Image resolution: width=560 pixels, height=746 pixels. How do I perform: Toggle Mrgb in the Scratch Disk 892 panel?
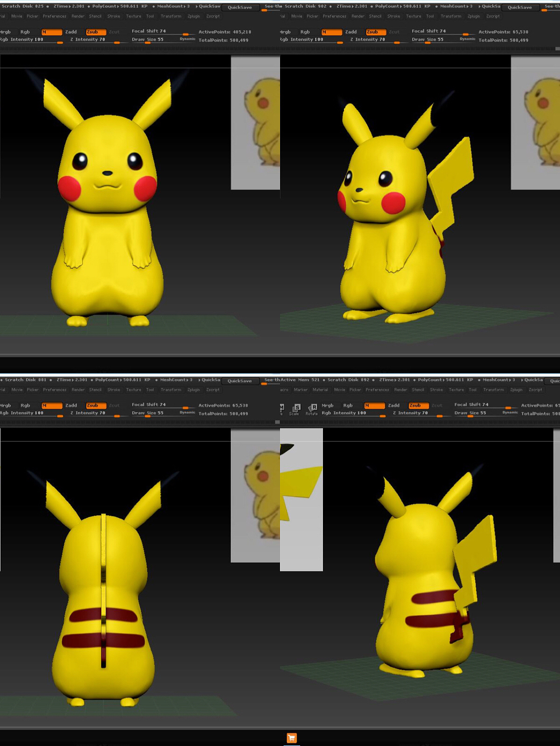click(328, 405)
